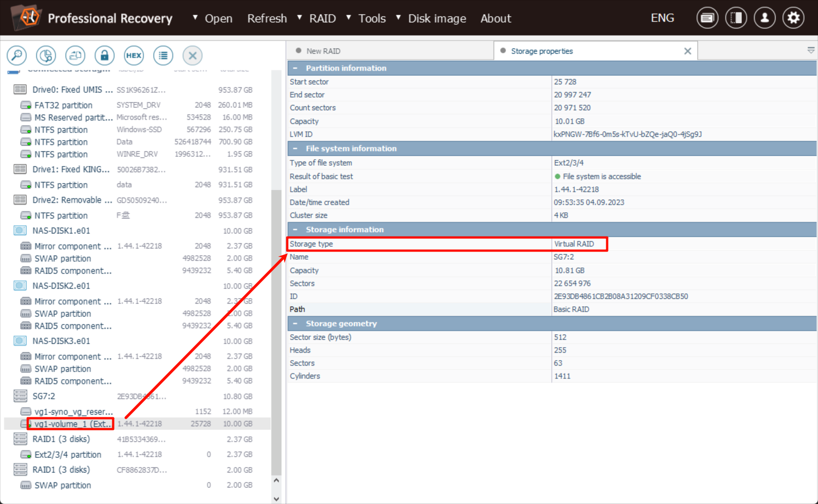The image size is (818, 504).
Task: Collapse the Partition information section
Action: (295, 68)
